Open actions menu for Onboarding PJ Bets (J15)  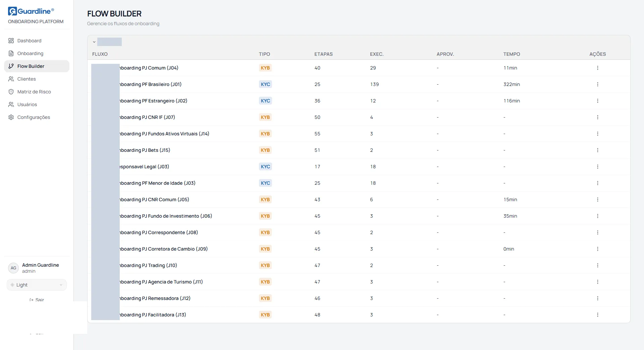tap(597, 150)
